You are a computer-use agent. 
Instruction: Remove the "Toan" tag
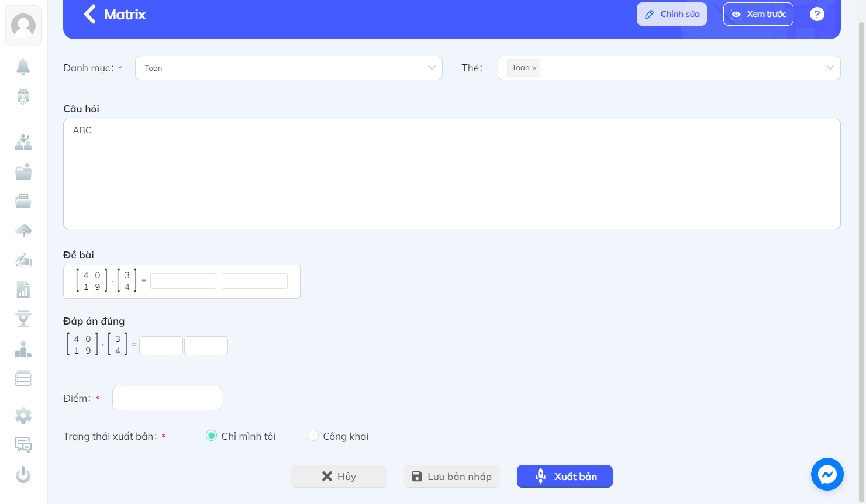(534, 68)
